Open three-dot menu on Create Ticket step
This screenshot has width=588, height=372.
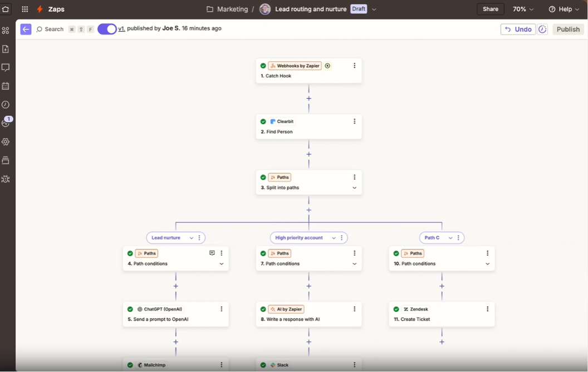point(488,309)
